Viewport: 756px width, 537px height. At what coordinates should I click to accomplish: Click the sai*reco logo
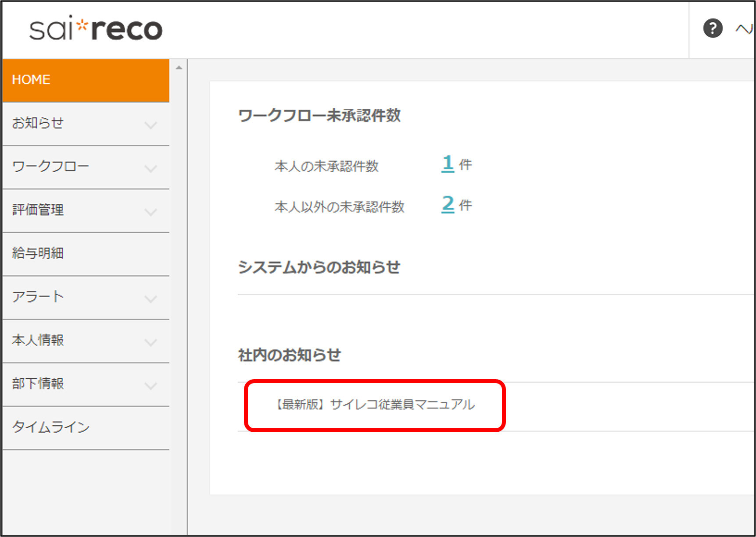tap(96, 29)
